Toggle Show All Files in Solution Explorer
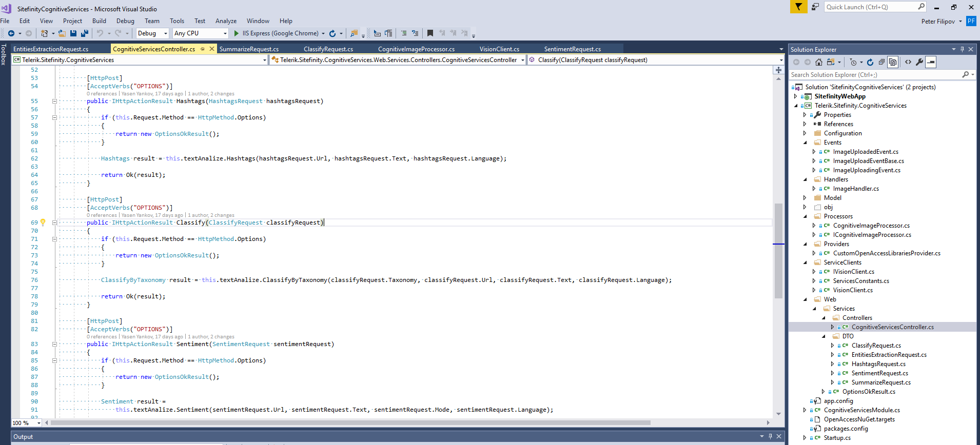The image size is (980, 445). point(893,62)
